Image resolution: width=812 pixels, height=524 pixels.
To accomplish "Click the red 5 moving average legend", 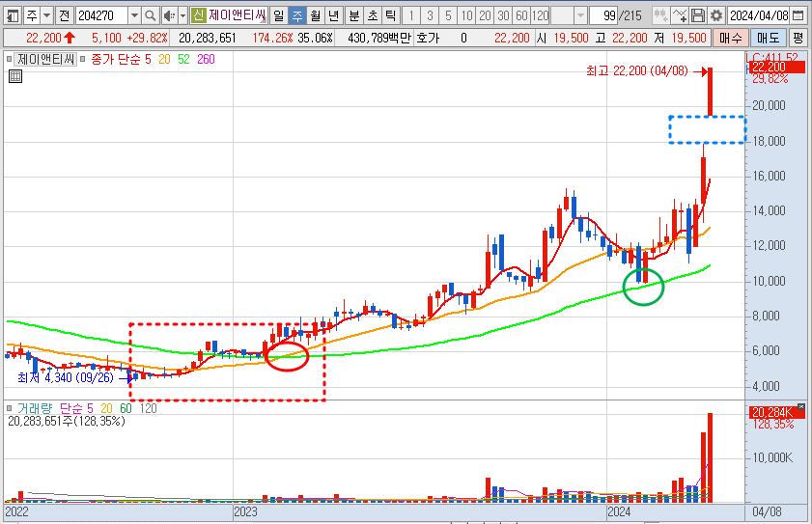I will 148,60.
